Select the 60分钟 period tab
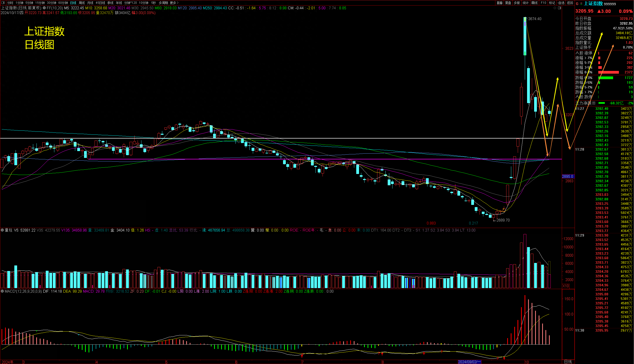Image resolution: width=634 pixels, height=364 pixels. point(63,3)
